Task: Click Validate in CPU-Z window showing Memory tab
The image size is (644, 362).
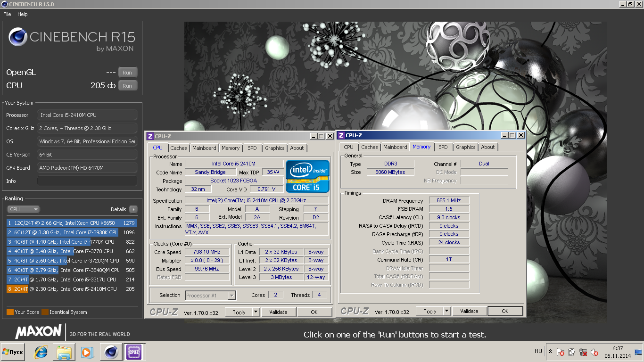Action: [x=469, y=311]
